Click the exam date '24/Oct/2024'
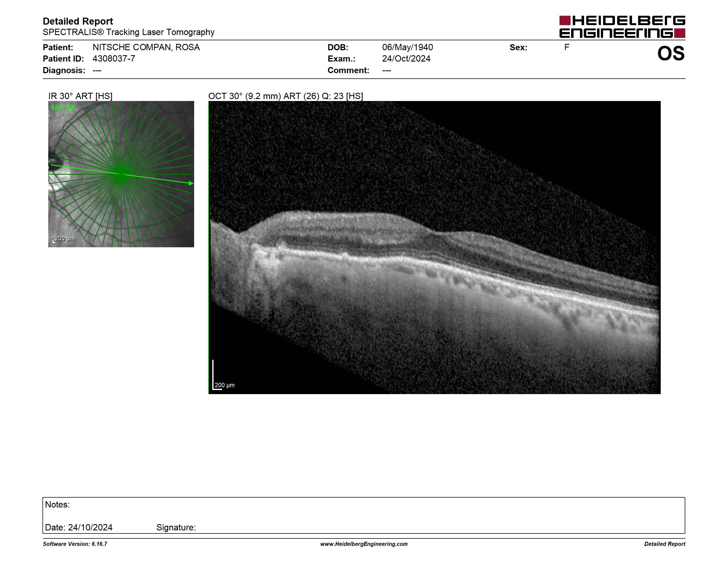The height and width of the screenshot is (563, 728). pos(406,59)
